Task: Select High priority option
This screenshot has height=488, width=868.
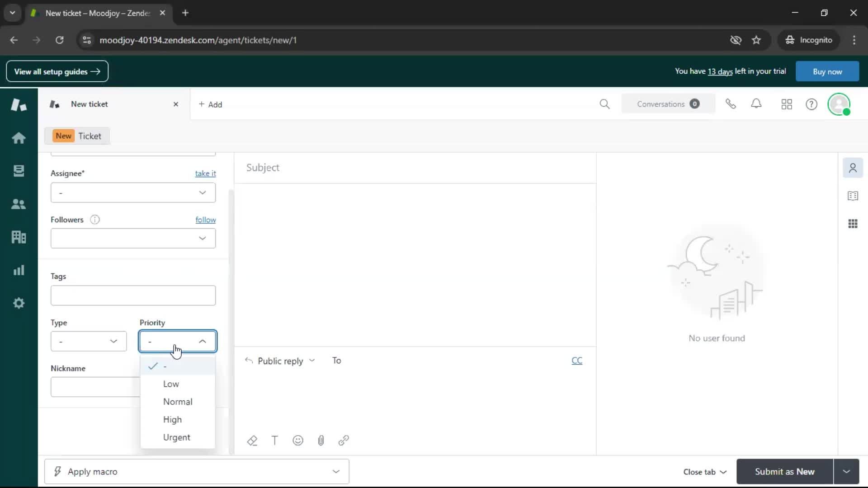Action: [x=178, y=419]
